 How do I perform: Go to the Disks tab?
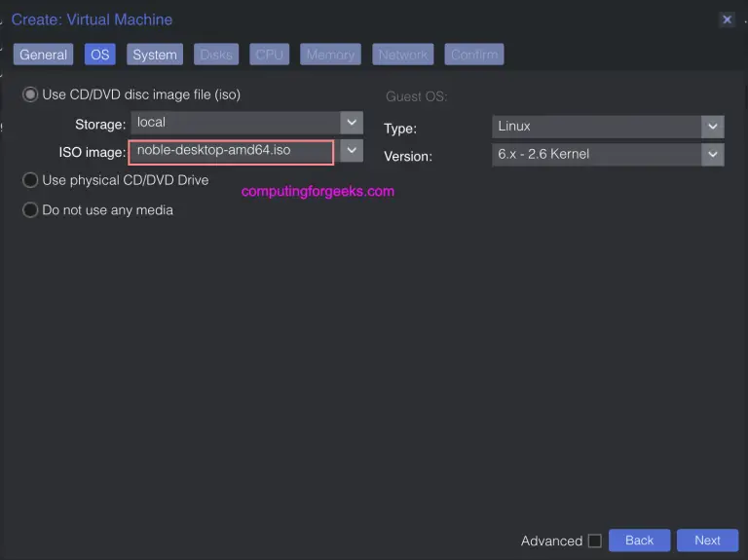pyautogui.click(x=216, y=55)
